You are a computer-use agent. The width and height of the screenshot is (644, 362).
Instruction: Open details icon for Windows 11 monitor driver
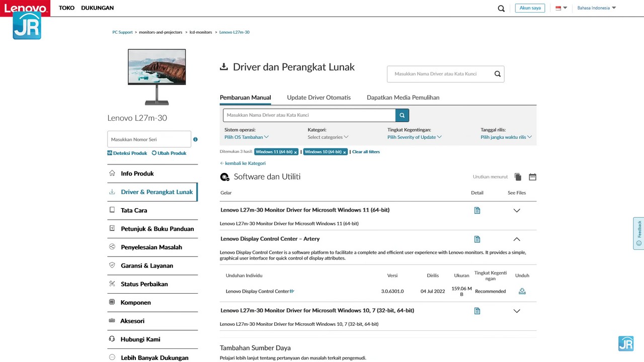477,210
